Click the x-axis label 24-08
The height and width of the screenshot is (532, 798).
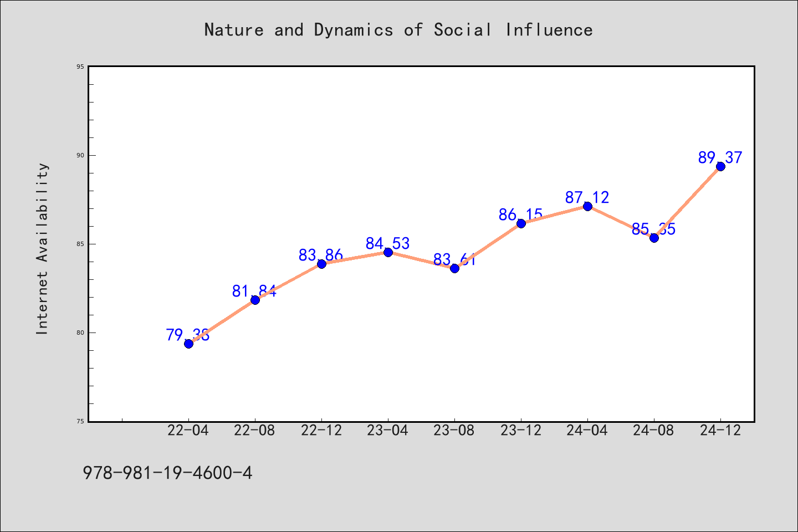coord(654,431)
